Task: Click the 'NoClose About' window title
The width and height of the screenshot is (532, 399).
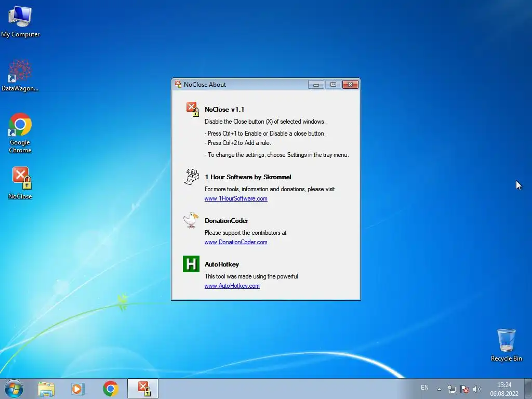Action: coord(205,85)
